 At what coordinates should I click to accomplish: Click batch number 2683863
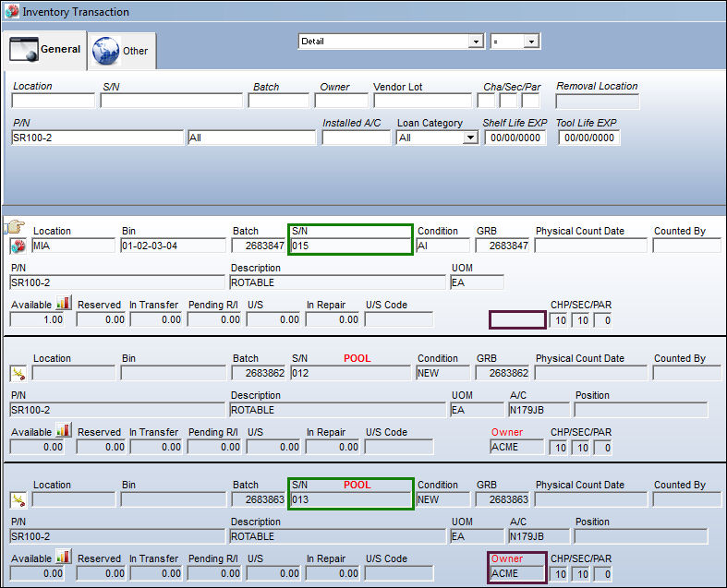259,499
